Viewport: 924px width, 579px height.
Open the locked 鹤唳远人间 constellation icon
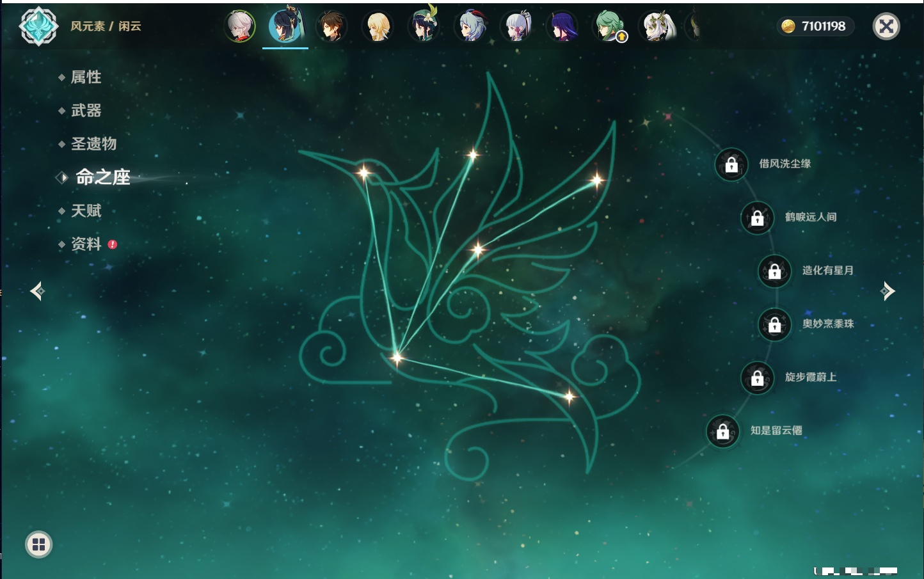tap(758, 218)
